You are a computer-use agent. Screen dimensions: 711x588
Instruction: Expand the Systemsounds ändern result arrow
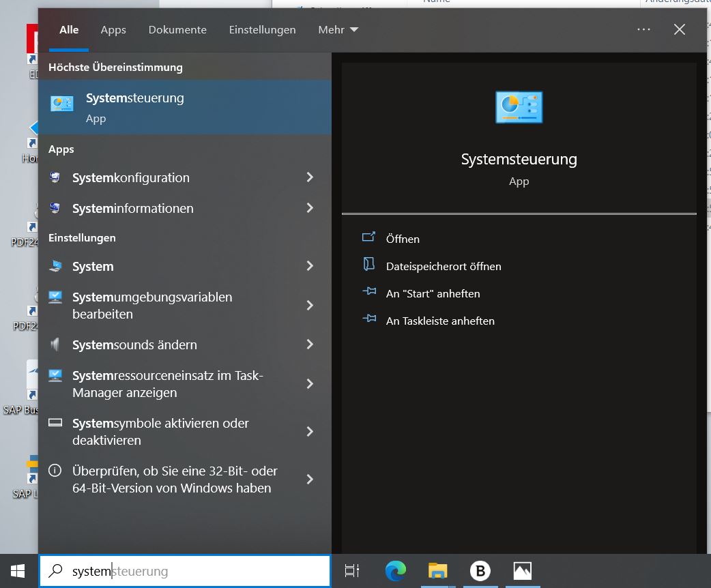tap(310, 344)
